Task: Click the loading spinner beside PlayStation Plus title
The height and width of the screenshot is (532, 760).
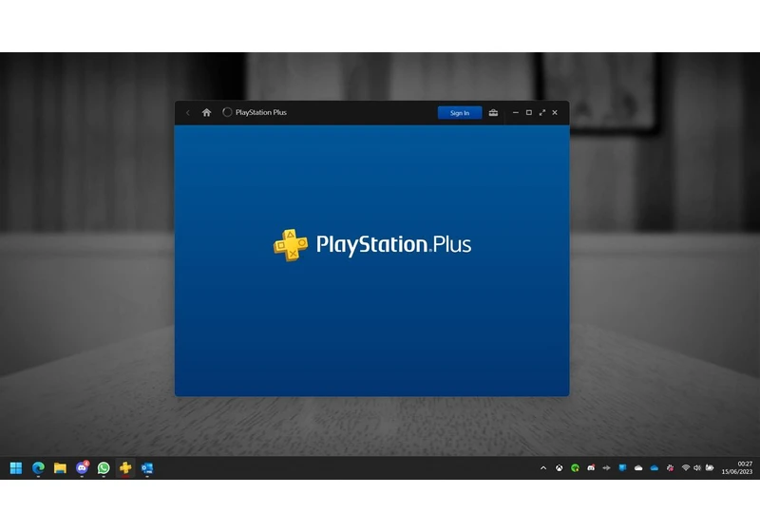Action: [227, 112]
